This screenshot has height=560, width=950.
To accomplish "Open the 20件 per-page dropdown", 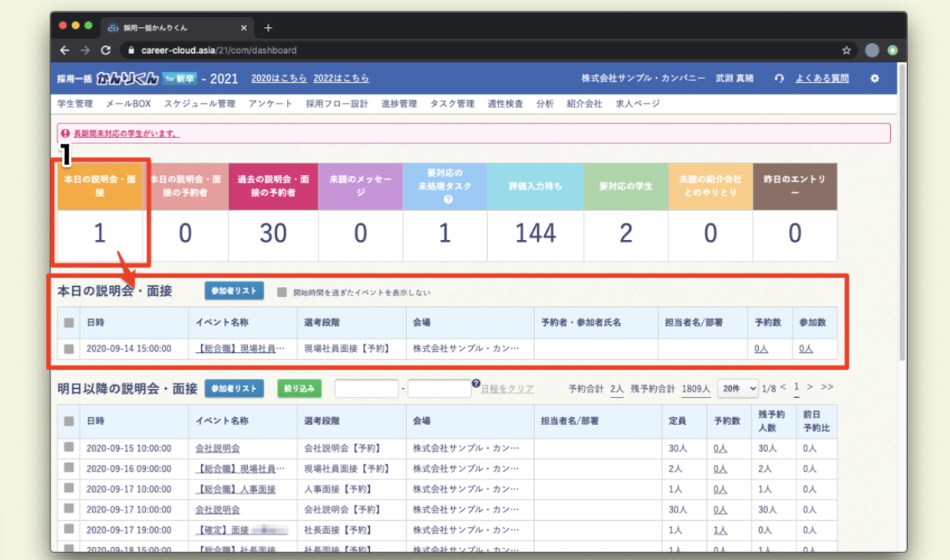I will click(737, 389).
